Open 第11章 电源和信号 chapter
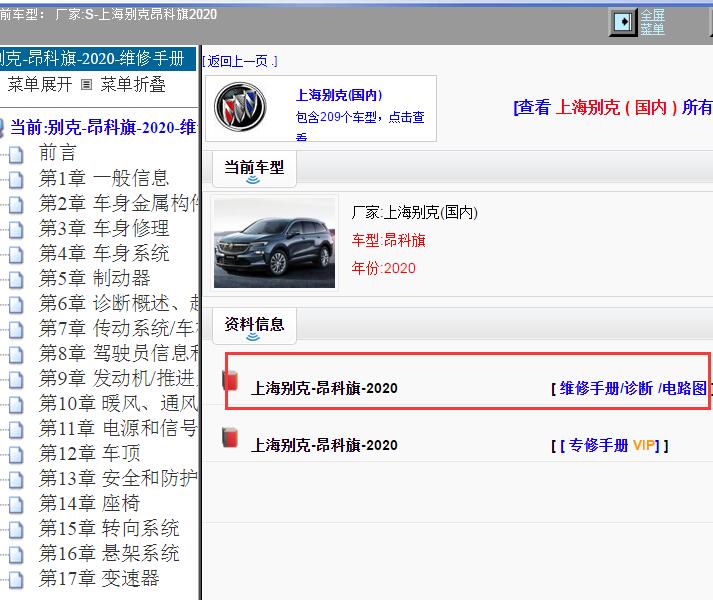Image resolution: width=713 pixels, height=600 pixels. point(119,428)
